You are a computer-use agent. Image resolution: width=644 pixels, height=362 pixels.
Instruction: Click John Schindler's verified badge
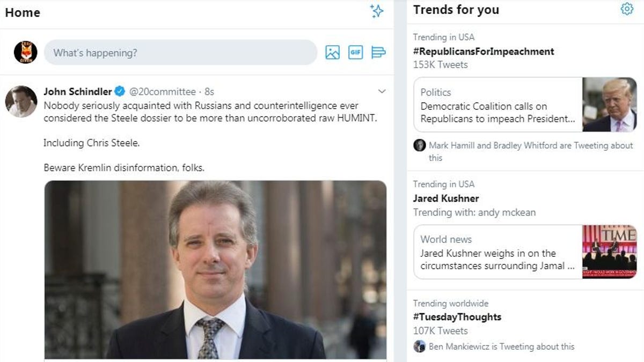tap(120, 92)
